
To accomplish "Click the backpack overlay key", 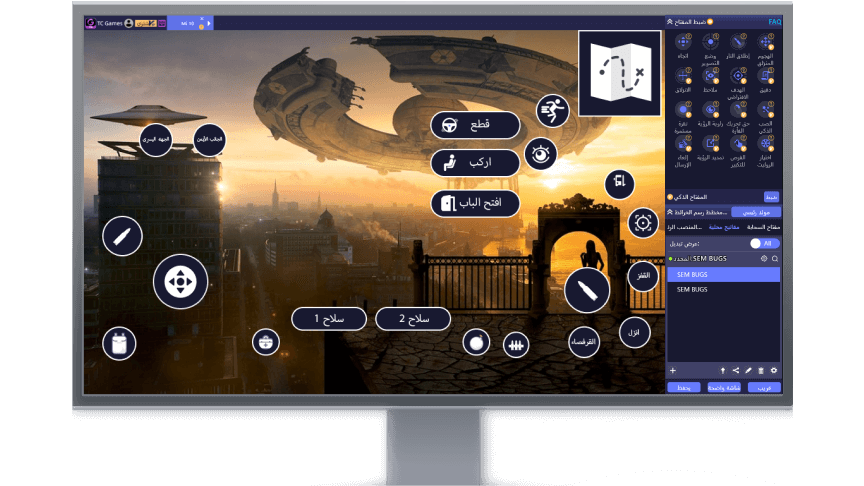I will [119, 344].
